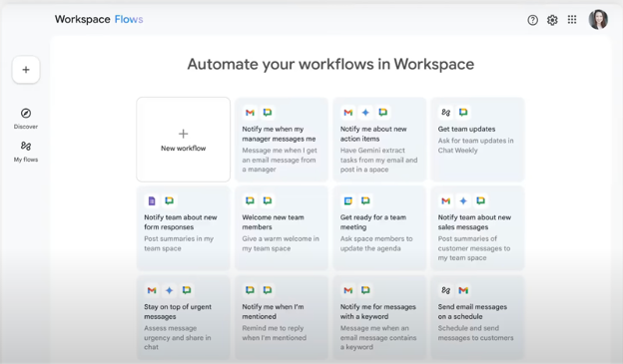Open the Settings gear icon
The height and width of the screenshot is (364, 623).
pyautogui.click(x=552, y=20)
